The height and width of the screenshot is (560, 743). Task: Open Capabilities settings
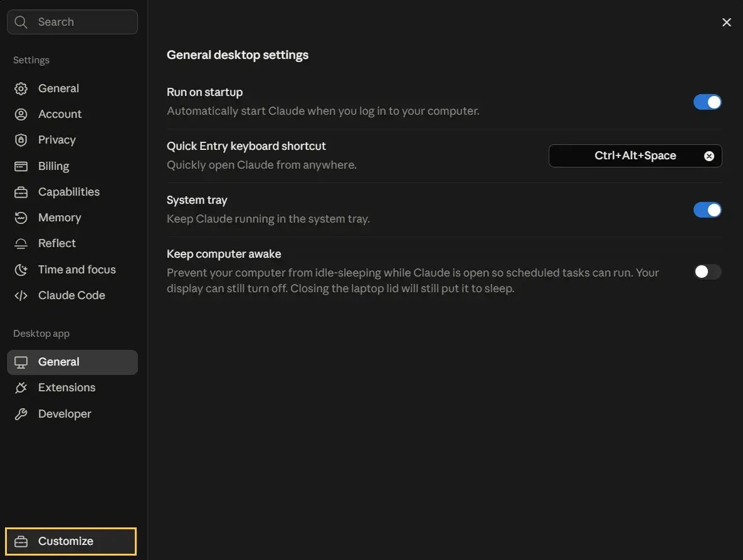point(72,192)
